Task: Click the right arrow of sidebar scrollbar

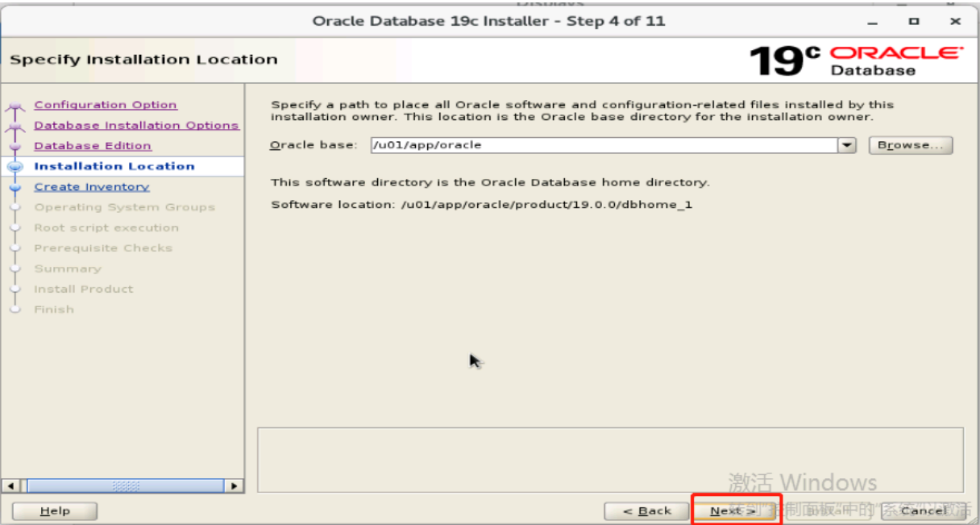Action: point(235,485)
